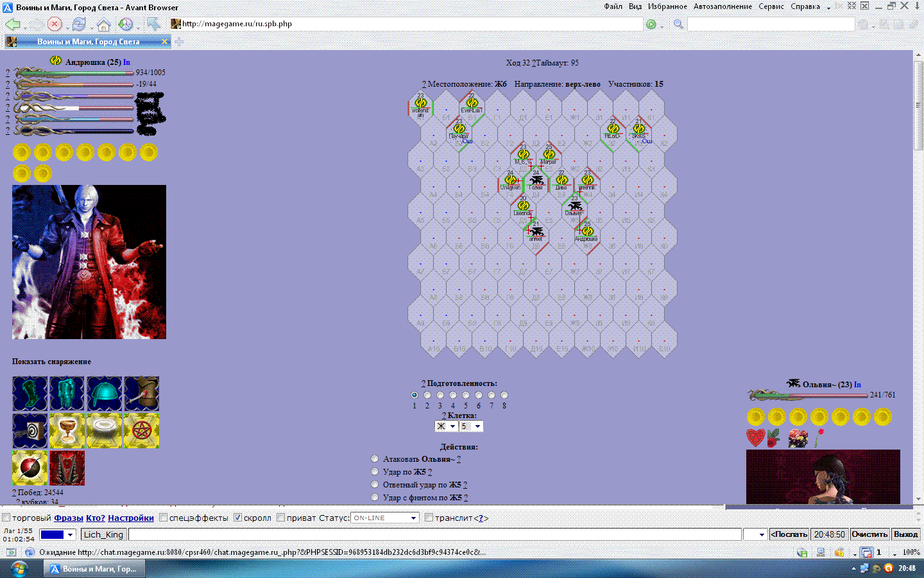Select the spiral target equipment item

[x=30, y=431]
